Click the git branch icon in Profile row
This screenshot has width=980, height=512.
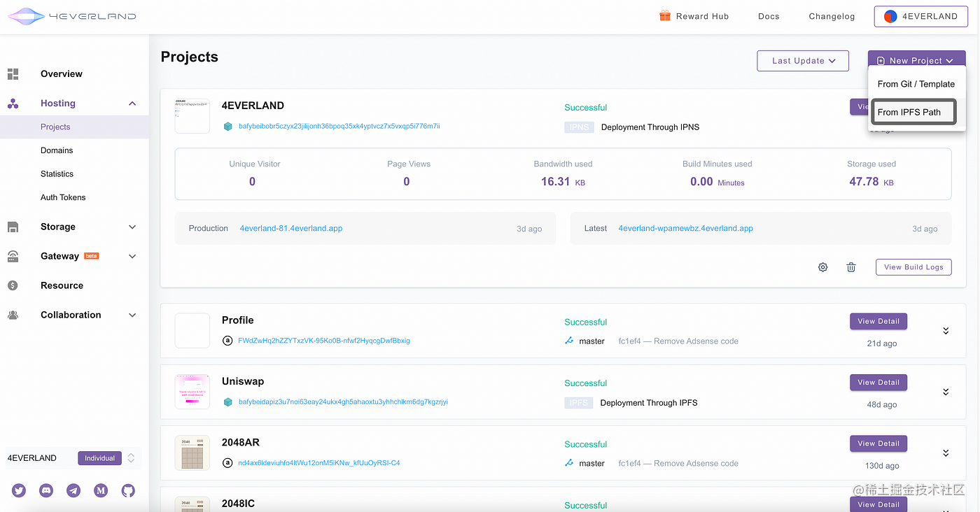pos(570,341)
